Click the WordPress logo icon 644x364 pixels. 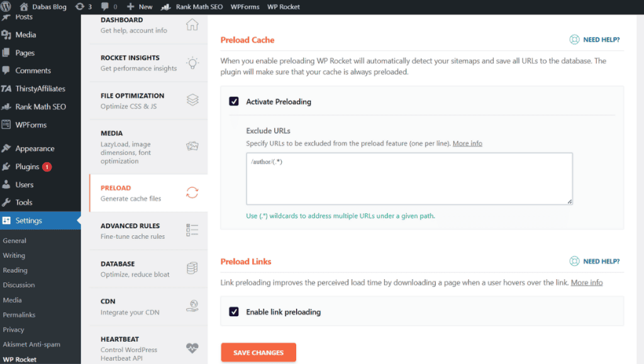pyautogui.click(x=7, y=6)
